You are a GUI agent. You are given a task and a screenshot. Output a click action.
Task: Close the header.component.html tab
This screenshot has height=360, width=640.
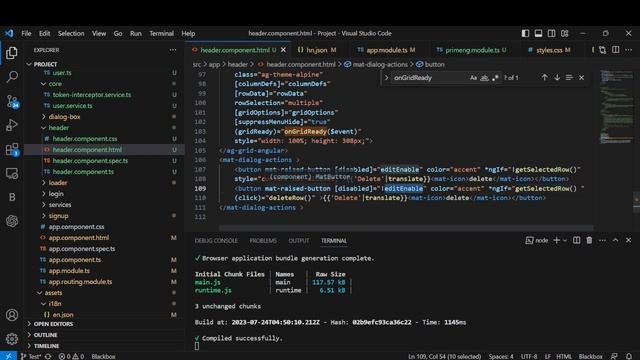pos(283,50)
